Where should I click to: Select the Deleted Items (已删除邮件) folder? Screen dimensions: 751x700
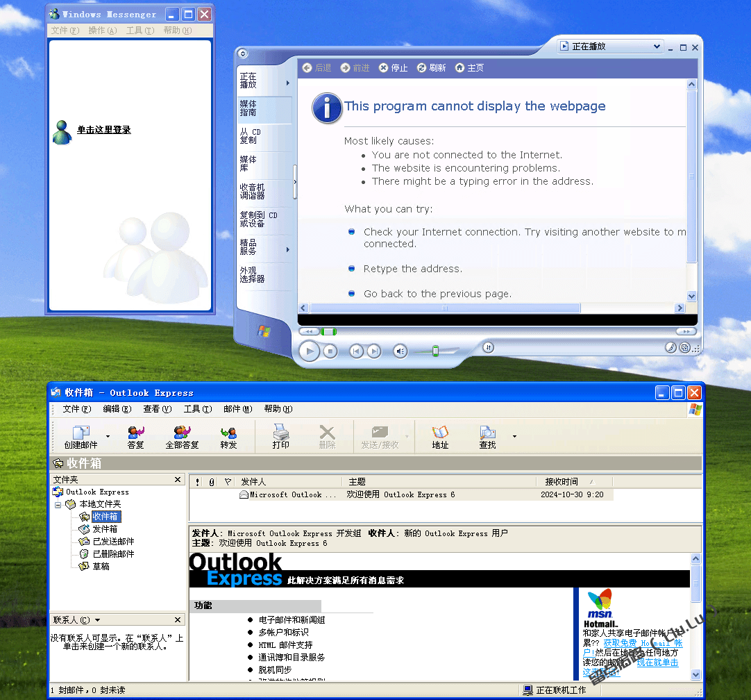click(x=114, y=554)
